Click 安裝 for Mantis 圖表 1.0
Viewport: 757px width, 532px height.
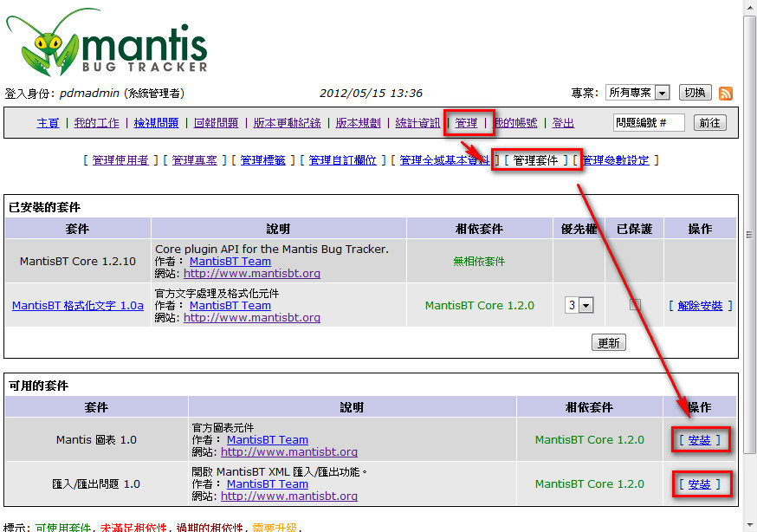700,440
